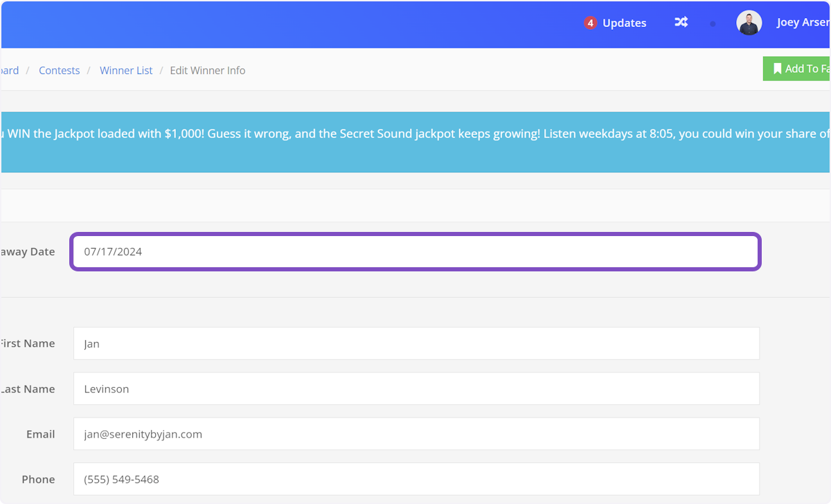Navigate to Contests via breadcrumb
The width and height of the screenshot is (831, 504).
pos(59,70)
